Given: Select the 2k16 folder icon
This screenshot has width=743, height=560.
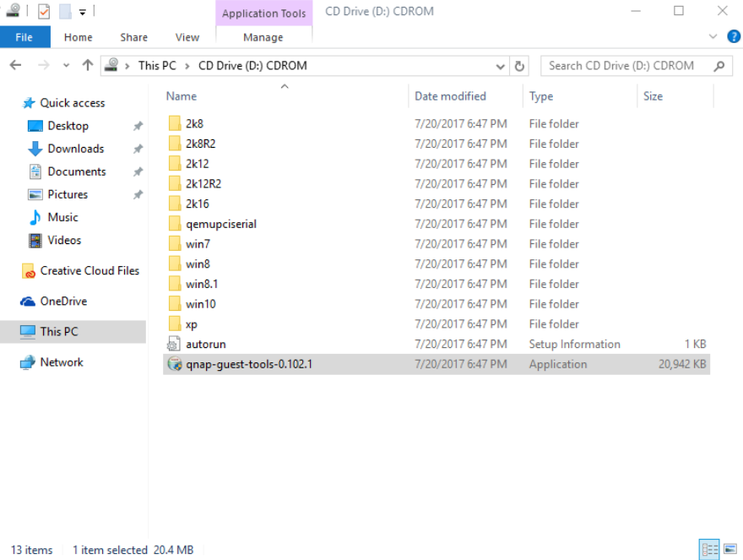Looking at the screenshot, I should (x=175, y=204).
